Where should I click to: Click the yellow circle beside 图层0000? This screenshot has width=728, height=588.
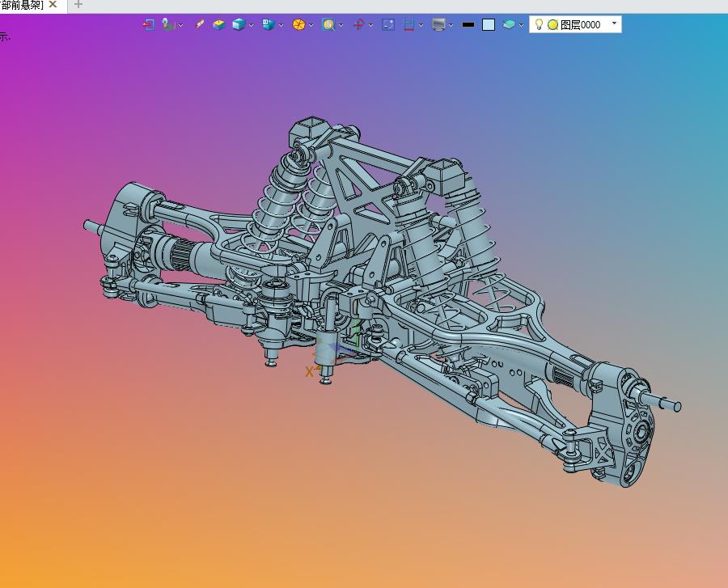552,25
